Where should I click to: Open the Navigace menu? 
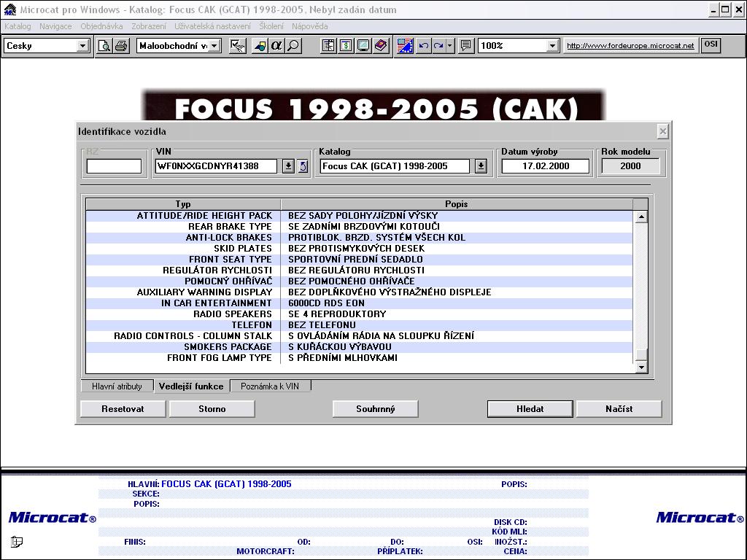coord(55,26)
